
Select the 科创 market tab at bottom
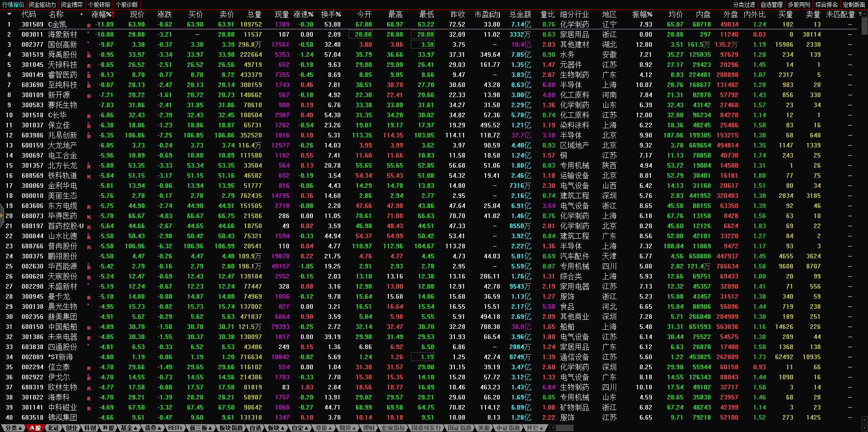pos(90,428)
